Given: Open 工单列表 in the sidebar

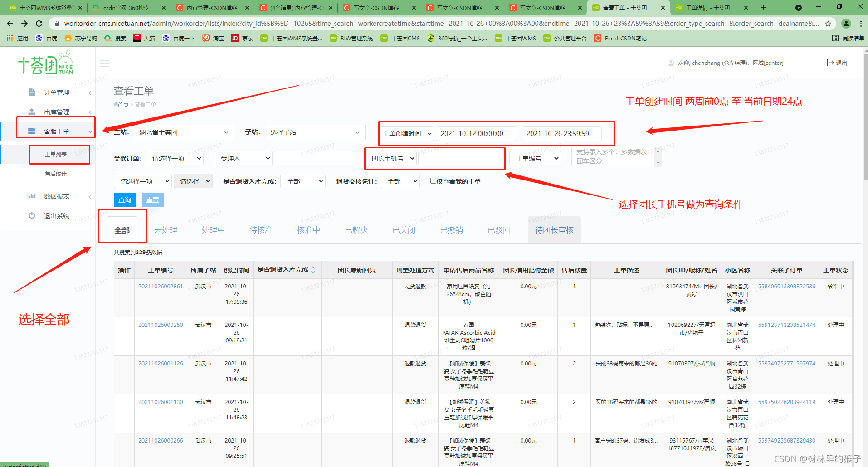Looking at the screenshot, I should point(56,154).
